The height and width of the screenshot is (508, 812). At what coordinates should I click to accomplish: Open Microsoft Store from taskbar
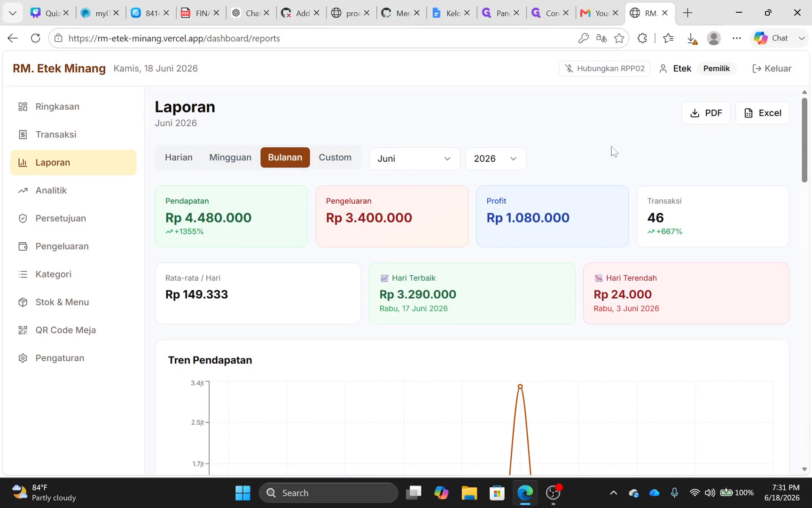coord(497,493)
